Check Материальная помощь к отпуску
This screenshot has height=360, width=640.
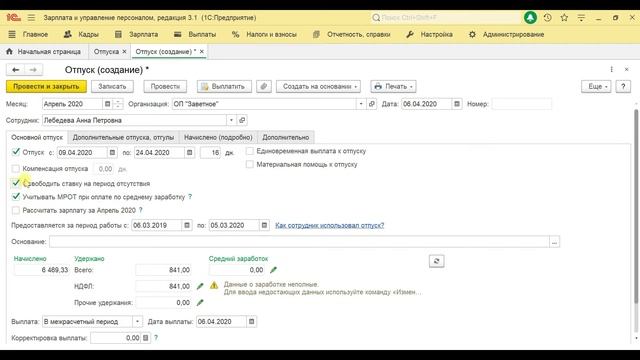coord(250,164)
